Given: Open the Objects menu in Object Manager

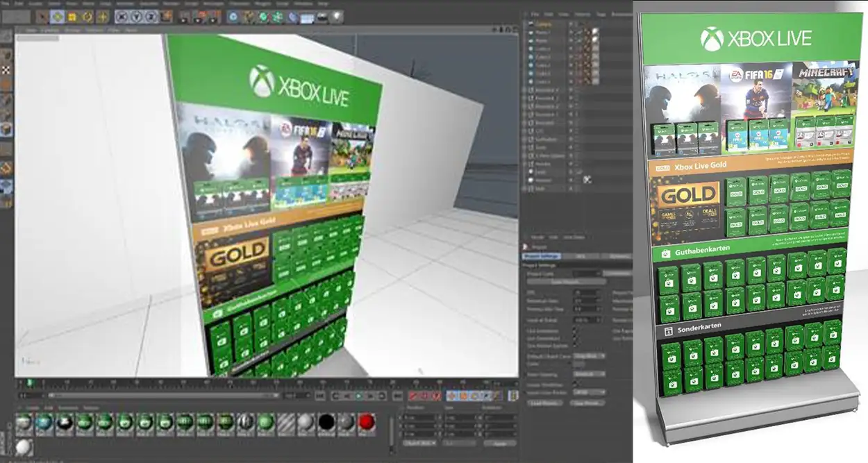Looking at the screenshot, I should click(x=582, y=14).
